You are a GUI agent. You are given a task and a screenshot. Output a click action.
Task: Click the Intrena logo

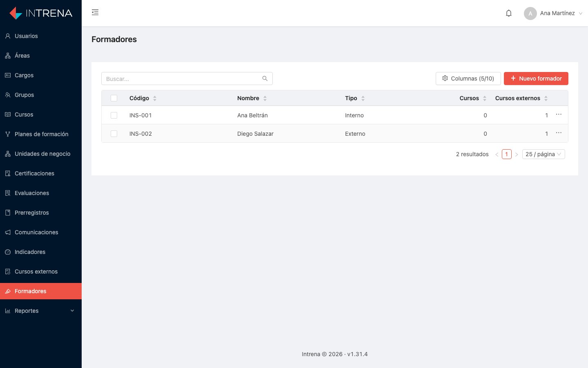tap(41, 13)
